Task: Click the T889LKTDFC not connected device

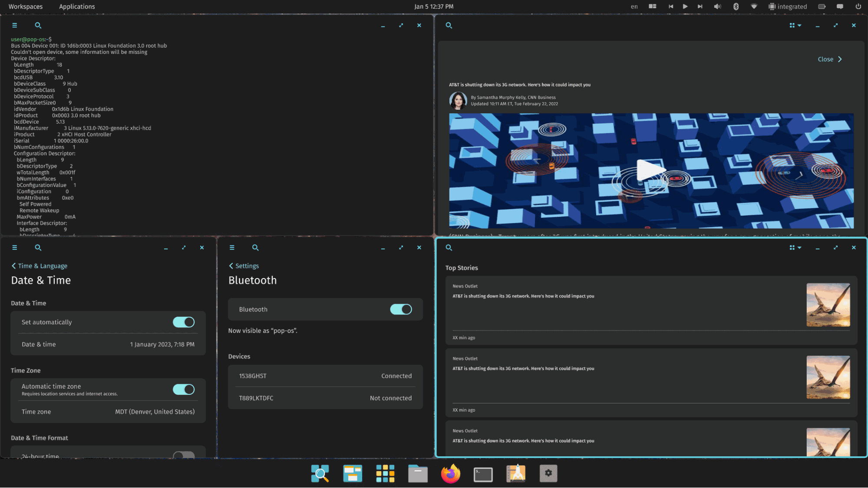Action: (x=325, y=397)
